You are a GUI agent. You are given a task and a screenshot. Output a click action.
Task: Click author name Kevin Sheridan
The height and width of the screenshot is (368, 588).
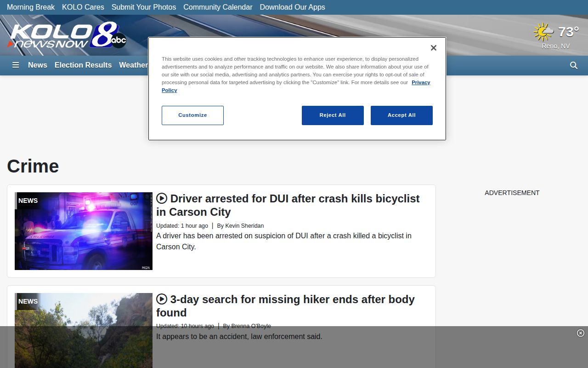point(244,226)
